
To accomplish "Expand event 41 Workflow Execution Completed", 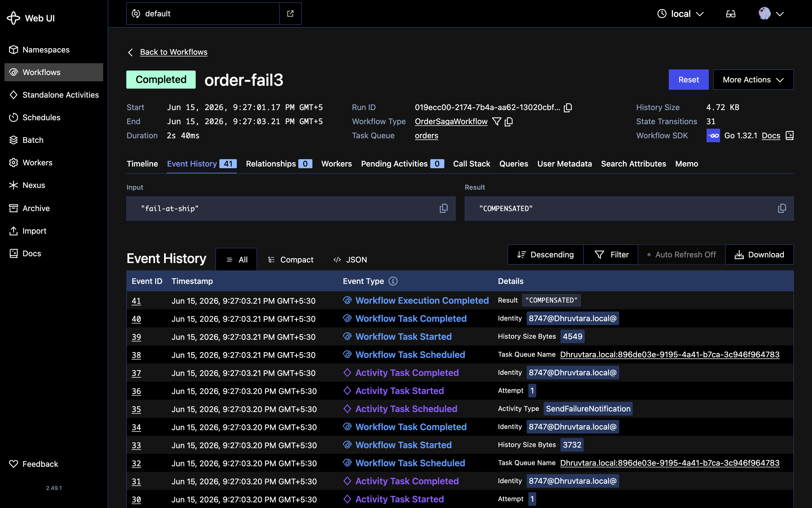I will coord(460,300).
